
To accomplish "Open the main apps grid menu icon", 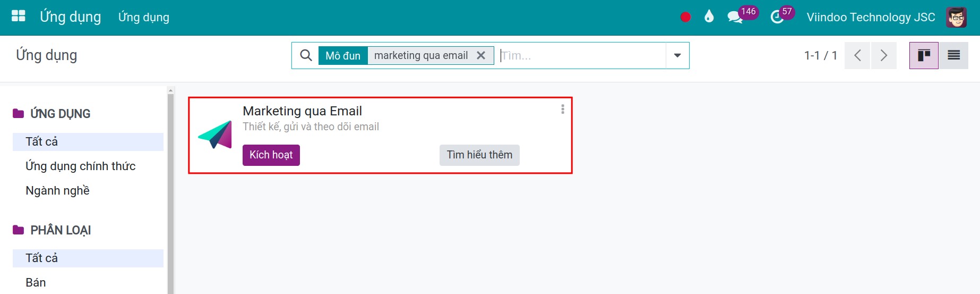I will click(19, 16).
